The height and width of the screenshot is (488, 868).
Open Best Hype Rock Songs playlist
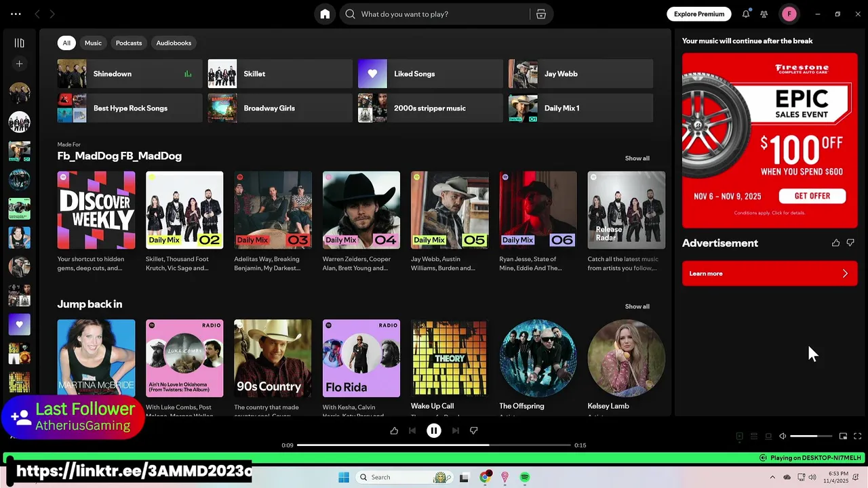click(x=130, y=108)
